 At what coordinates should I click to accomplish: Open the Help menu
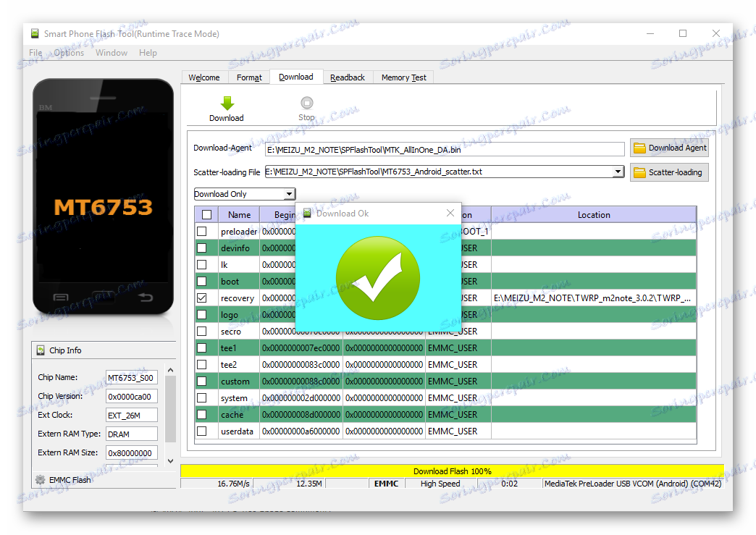[x=148, y=53]
